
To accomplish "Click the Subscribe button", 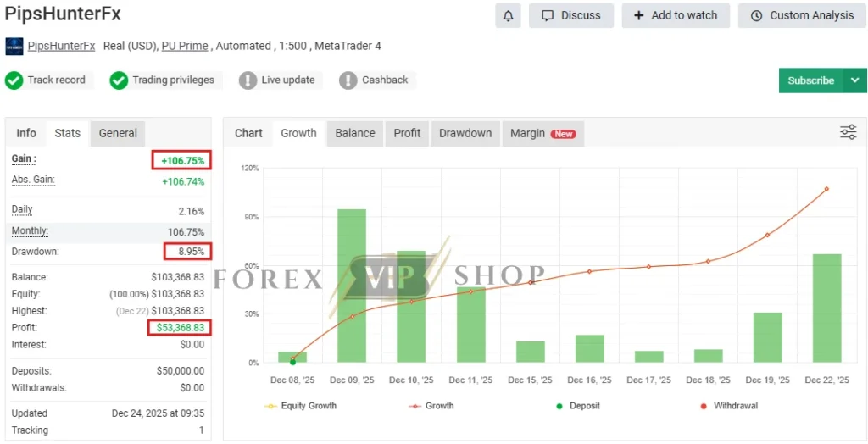I will click(x=811, y=80).
